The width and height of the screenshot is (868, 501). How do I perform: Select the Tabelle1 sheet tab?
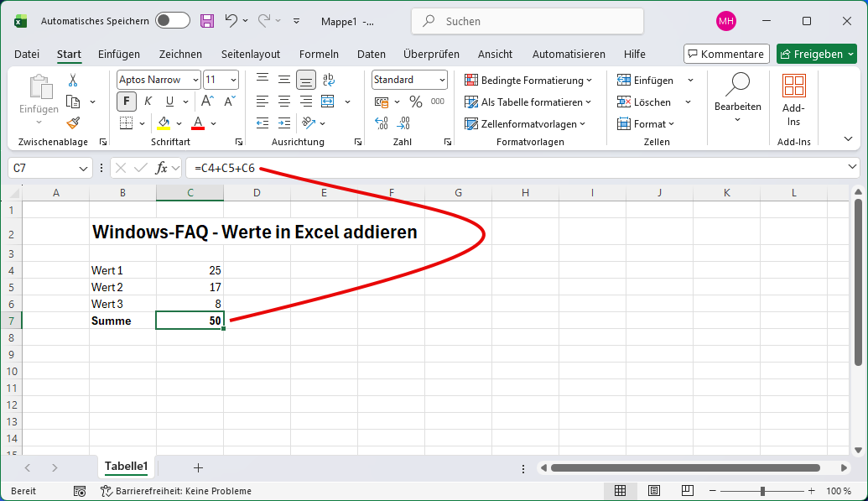(x=126, y=467)
